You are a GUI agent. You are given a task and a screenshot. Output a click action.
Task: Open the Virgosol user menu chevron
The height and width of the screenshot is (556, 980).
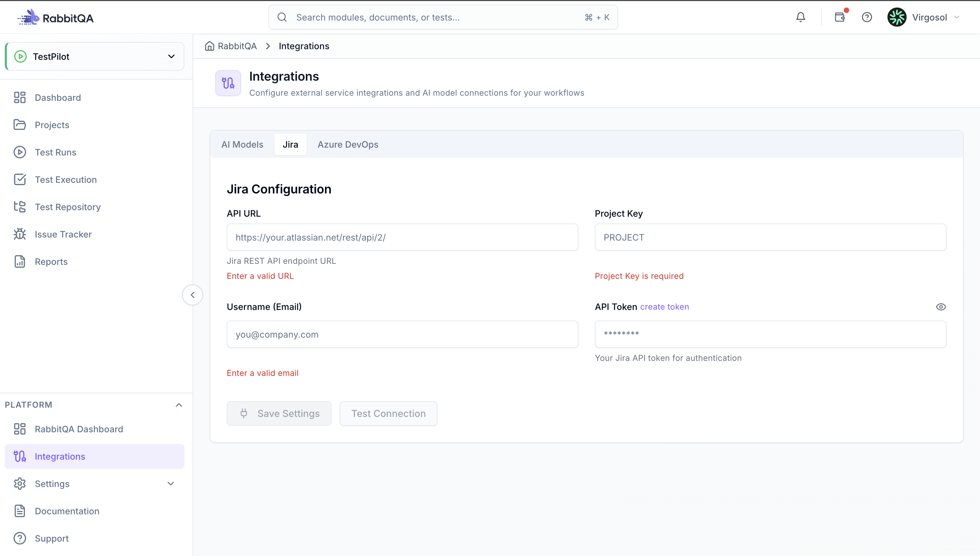click(x=957, y=17)
